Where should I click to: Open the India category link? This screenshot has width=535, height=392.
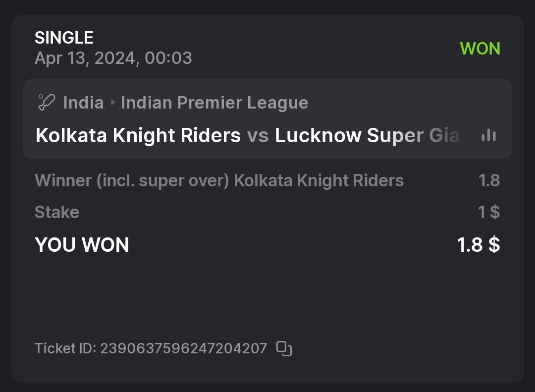[x=83, y=103]
